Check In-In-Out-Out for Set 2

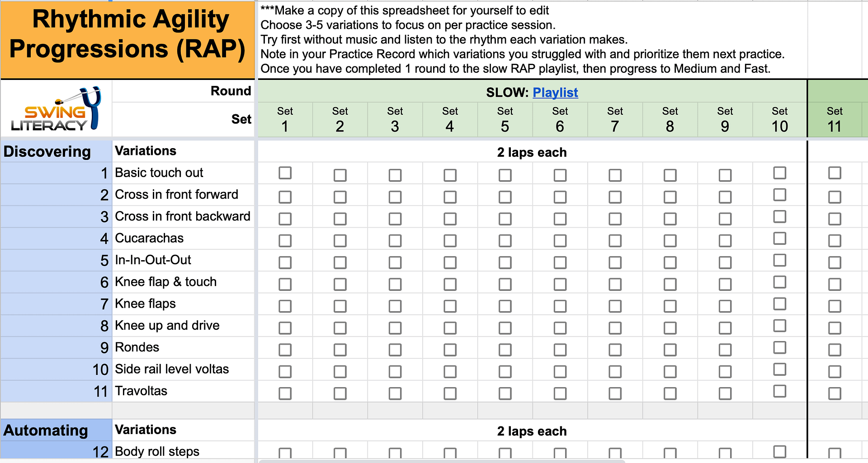(x=340, y=262)
